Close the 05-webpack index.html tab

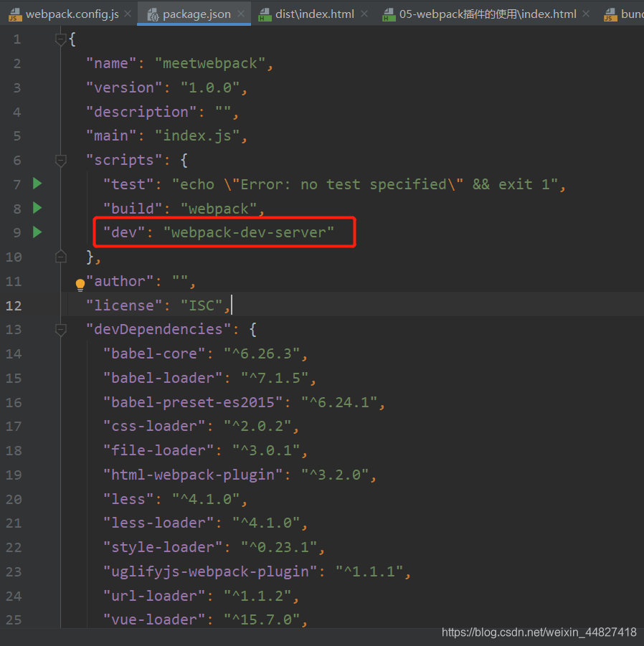coord(586,14)
